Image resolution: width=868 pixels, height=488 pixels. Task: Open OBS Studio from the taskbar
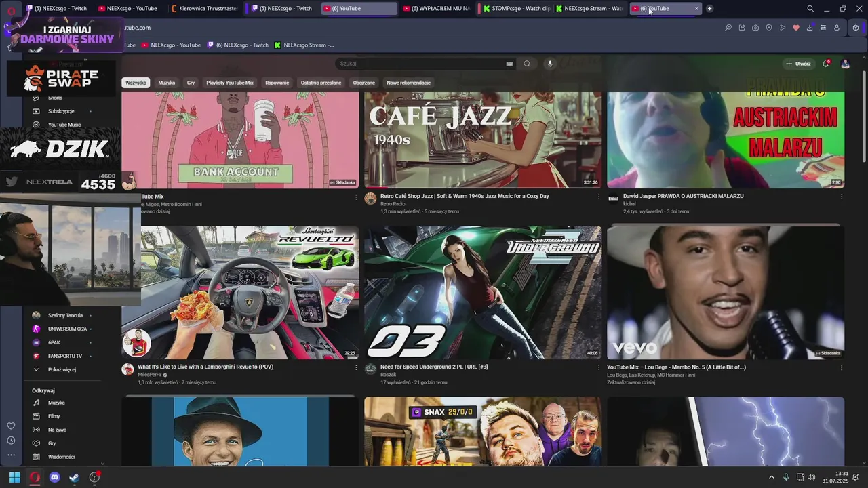click(x=94, y=477)
